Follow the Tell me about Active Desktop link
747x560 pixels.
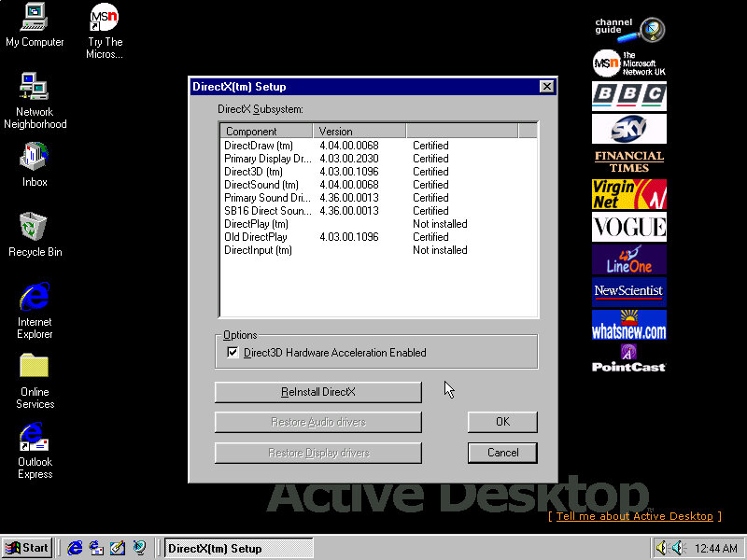pos(634,516)
